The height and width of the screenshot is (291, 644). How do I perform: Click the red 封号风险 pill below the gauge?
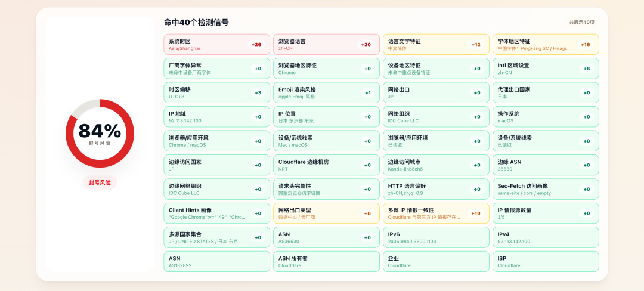[100, 182]
